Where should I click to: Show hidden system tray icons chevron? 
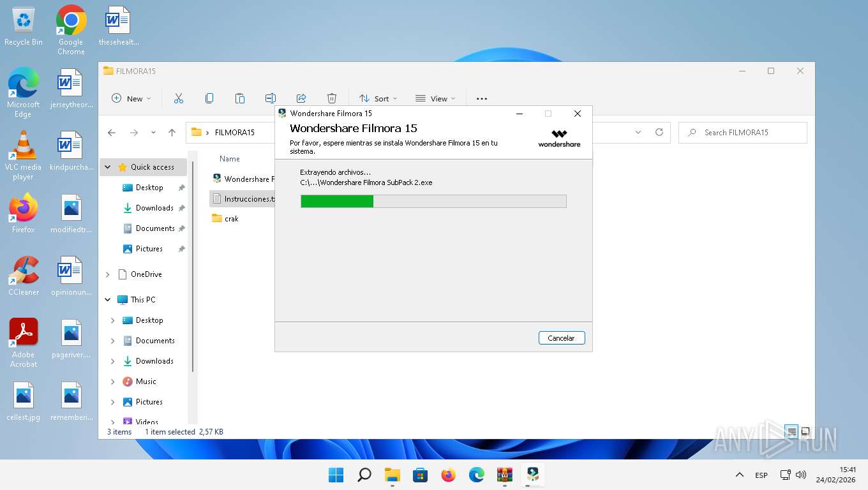pyautogui.click(x=739, y=475)
